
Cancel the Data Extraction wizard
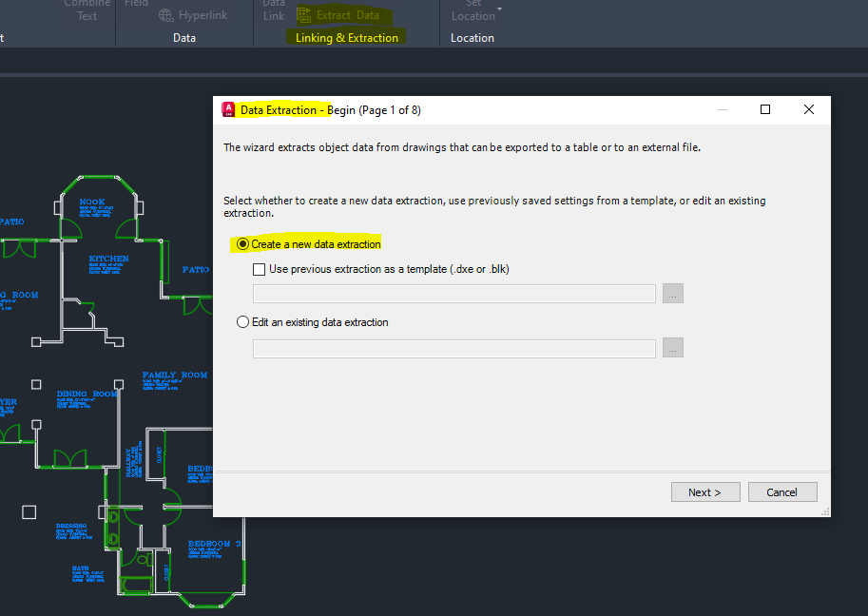coord(781,491)
